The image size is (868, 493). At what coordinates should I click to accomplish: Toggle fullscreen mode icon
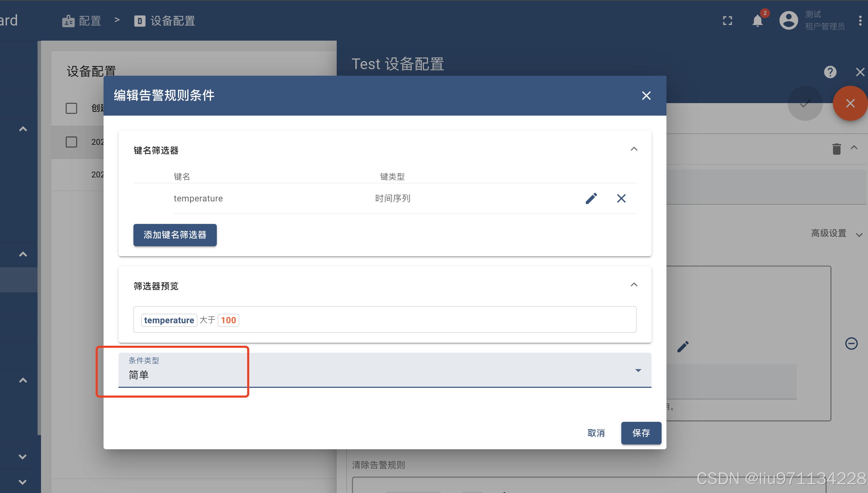[728, 21]
